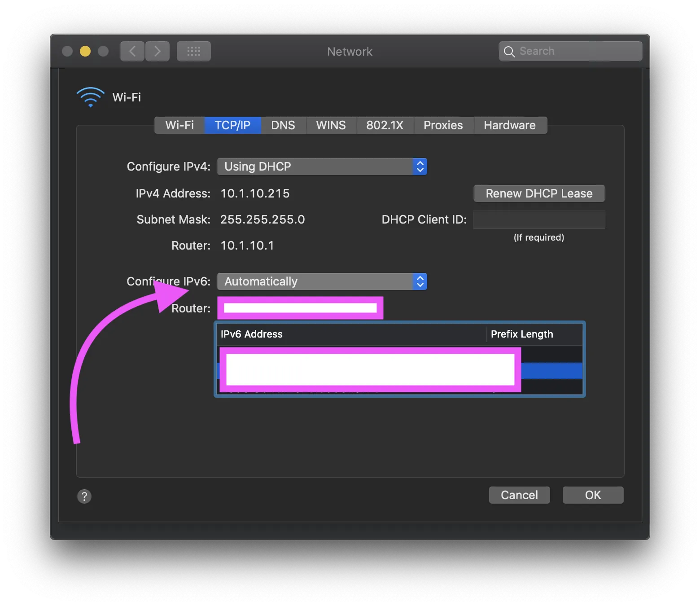Select the TCP/IP tab
The image size is (700, 606).
pyautogui.click(x=232, y=125)
